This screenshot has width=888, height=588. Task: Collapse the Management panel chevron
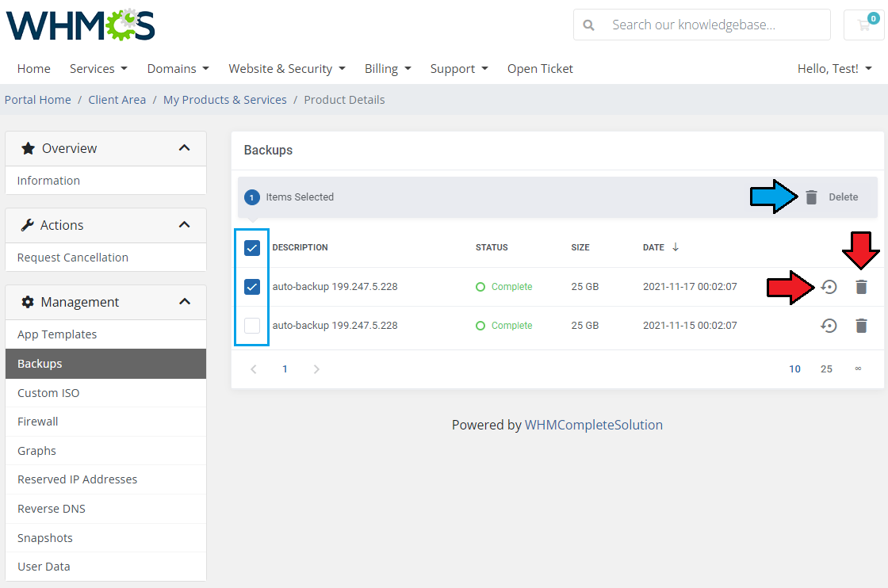click(184, 302)
